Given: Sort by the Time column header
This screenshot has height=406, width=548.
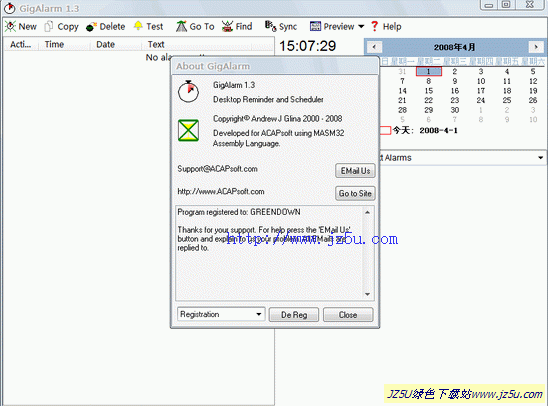Looking at the screenshot, I should (64, 44).
